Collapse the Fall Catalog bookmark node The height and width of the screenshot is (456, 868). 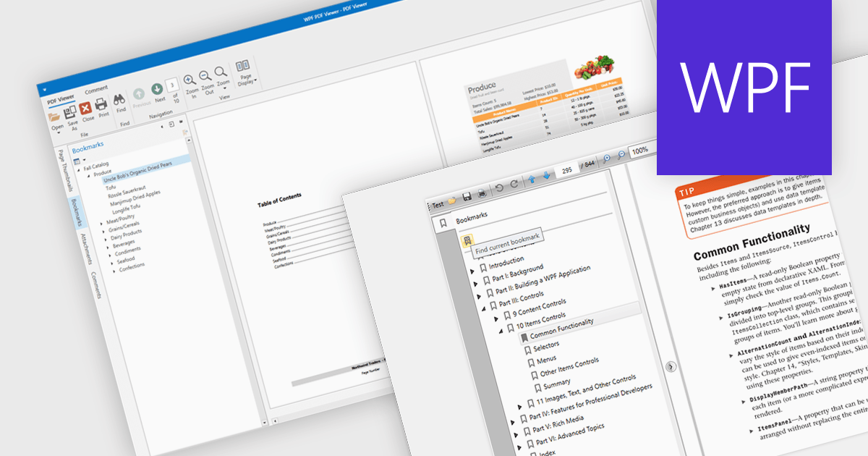pyautogui.click(x=79, y=169)
